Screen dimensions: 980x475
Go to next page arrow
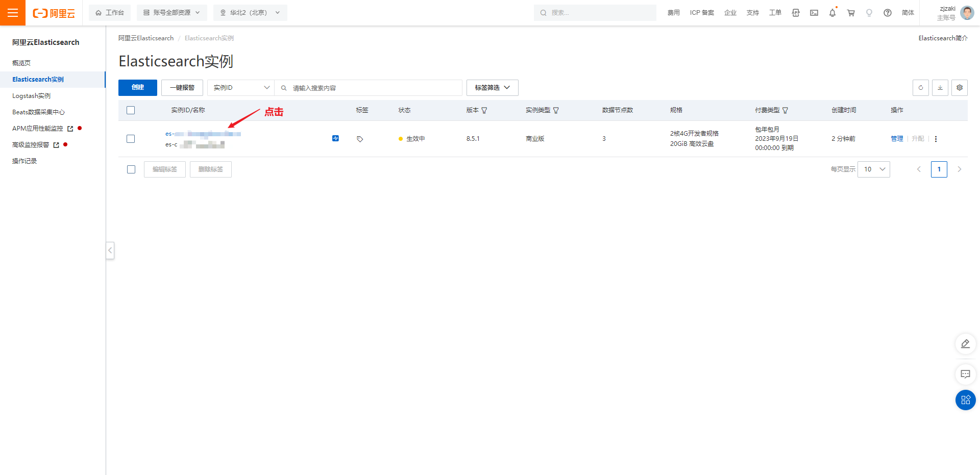pos(959,169)
